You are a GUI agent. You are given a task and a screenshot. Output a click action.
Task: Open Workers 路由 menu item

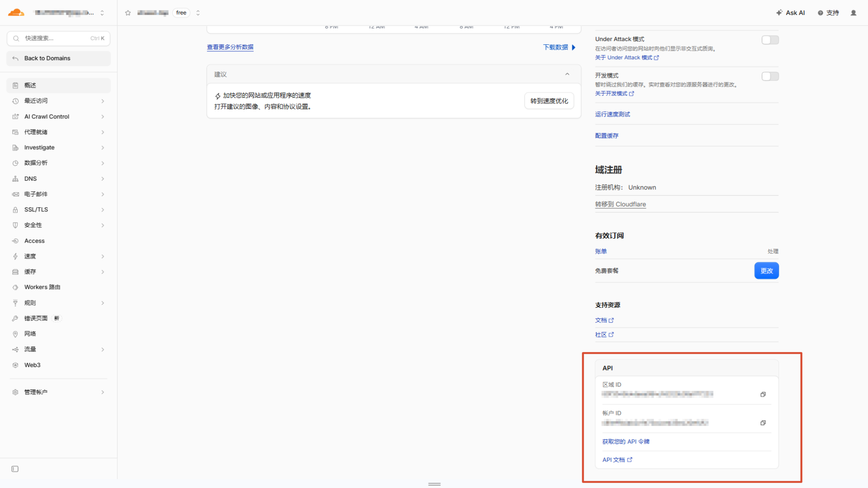point(58,287)
